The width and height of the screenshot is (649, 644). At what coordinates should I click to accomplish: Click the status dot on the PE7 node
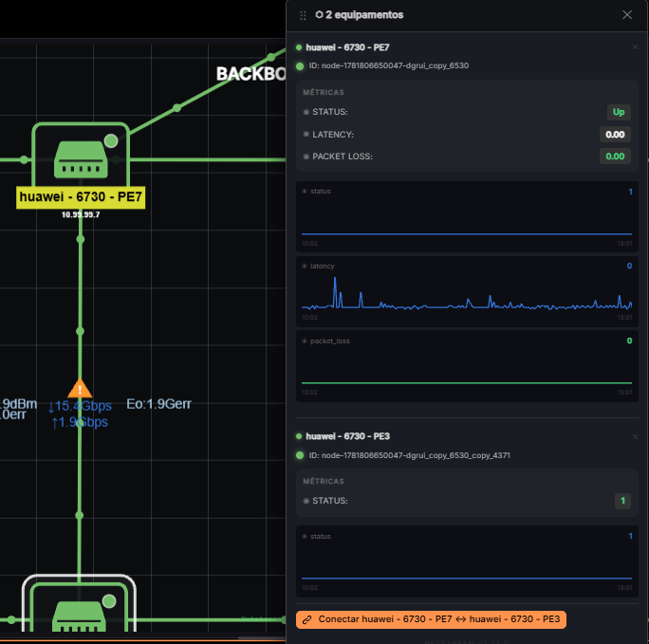click(x=111, y=141)
